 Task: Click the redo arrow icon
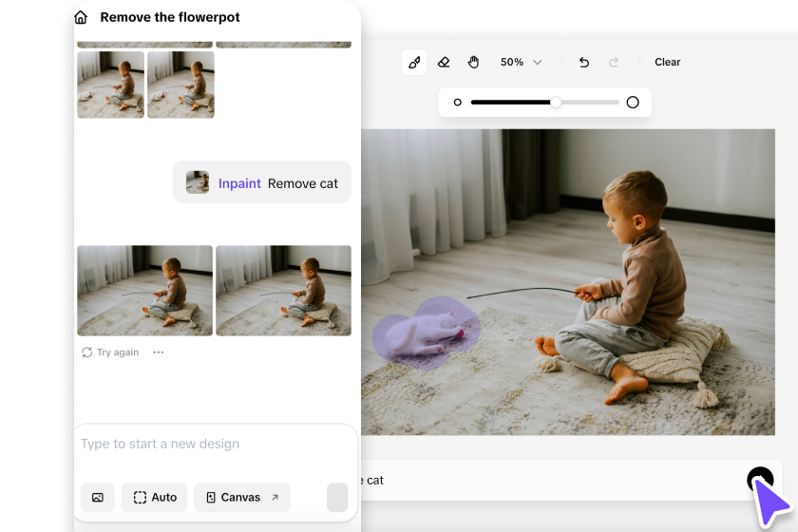pyautogui.click(x=614, y=63)
